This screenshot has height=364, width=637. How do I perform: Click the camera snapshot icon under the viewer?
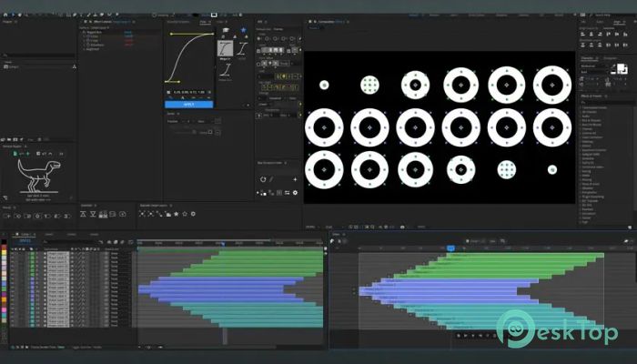point(402,227)
